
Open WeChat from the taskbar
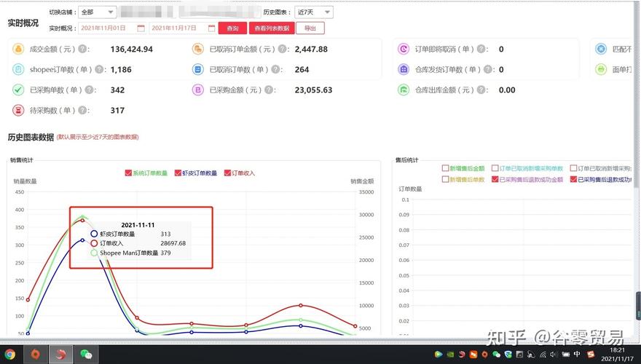86,355
